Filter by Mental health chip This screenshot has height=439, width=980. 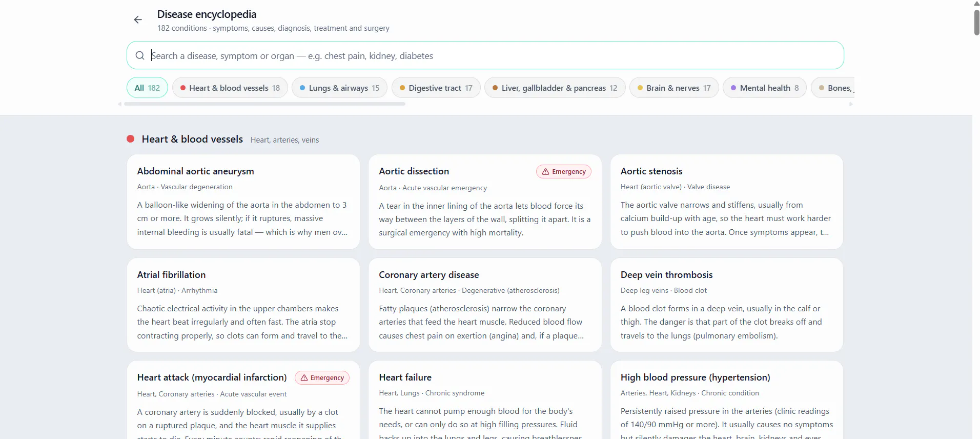[765, 88]
